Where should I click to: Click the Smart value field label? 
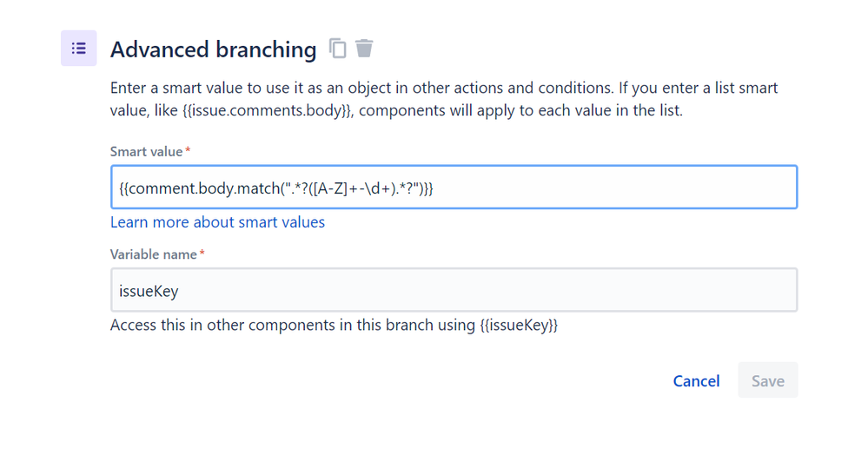pyautogui.click(x=146, y=152)
